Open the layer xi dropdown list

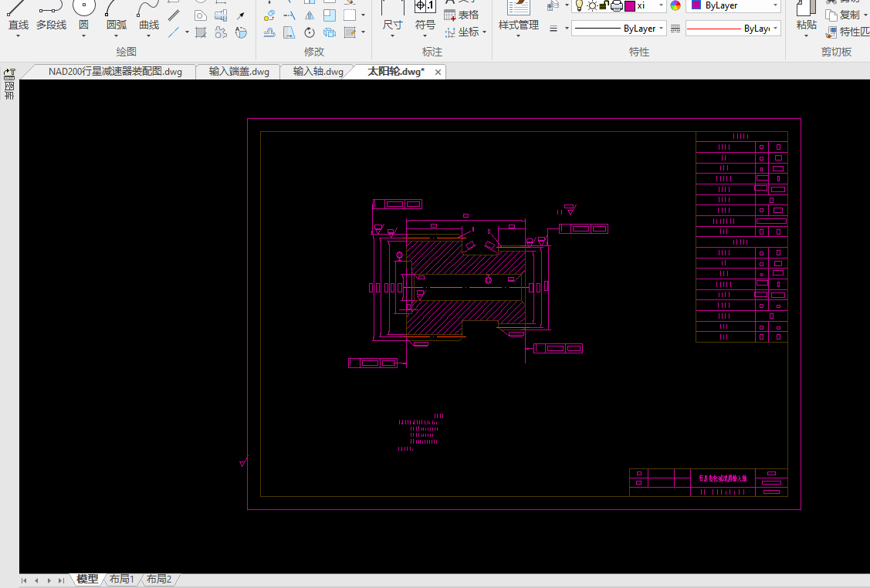662,5
